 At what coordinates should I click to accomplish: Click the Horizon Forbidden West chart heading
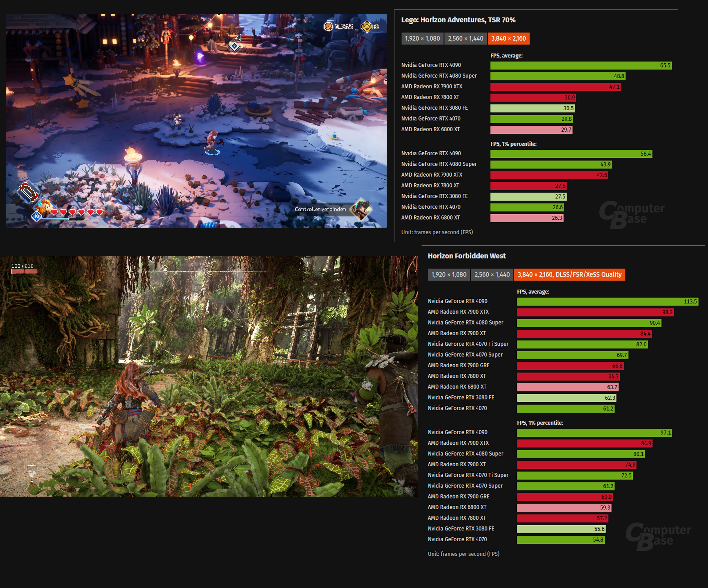coord(467,256)
